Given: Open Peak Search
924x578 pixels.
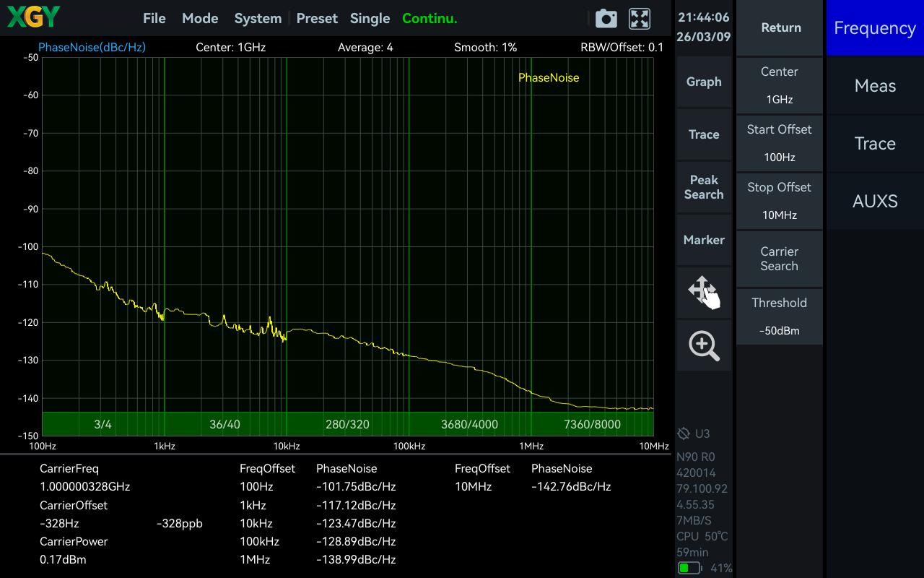Looking at the screenshot, I should (x=704, y=187).
